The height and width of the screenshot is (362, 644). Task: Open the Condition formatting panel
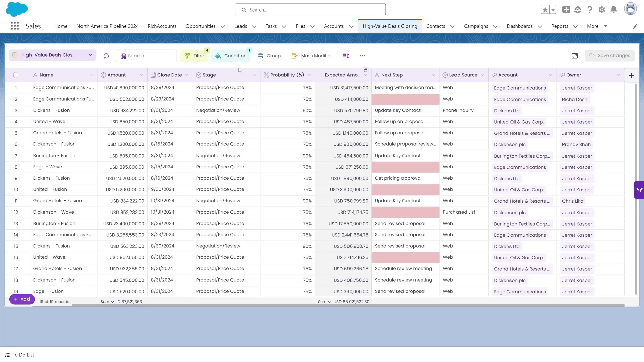[x=231, y=56]
